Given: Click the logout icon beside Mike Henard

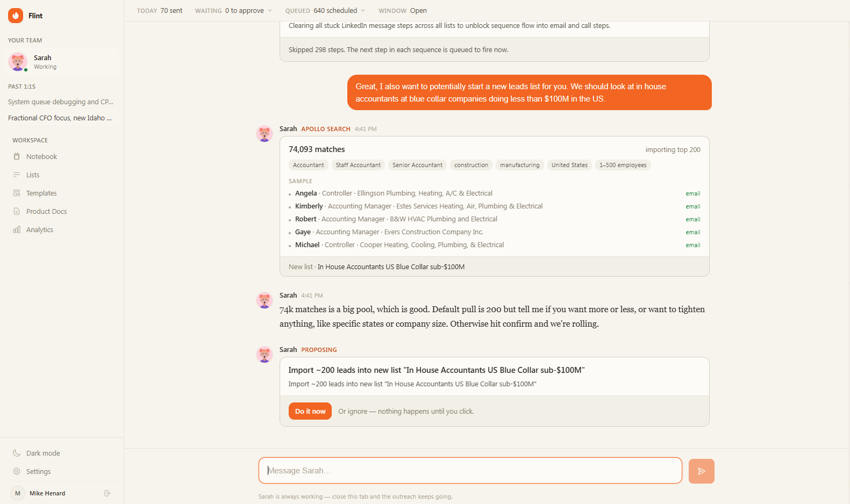Looking at the screenshot, I should (x=108, y=493).
